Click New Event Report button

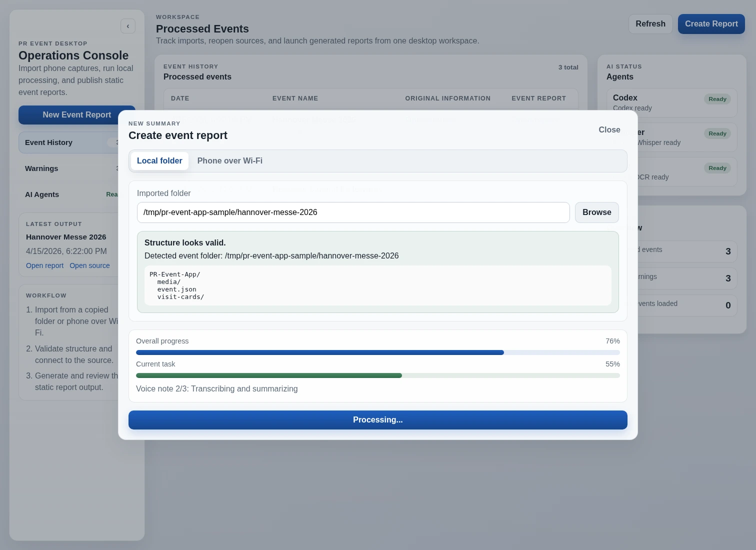(76, 115)
